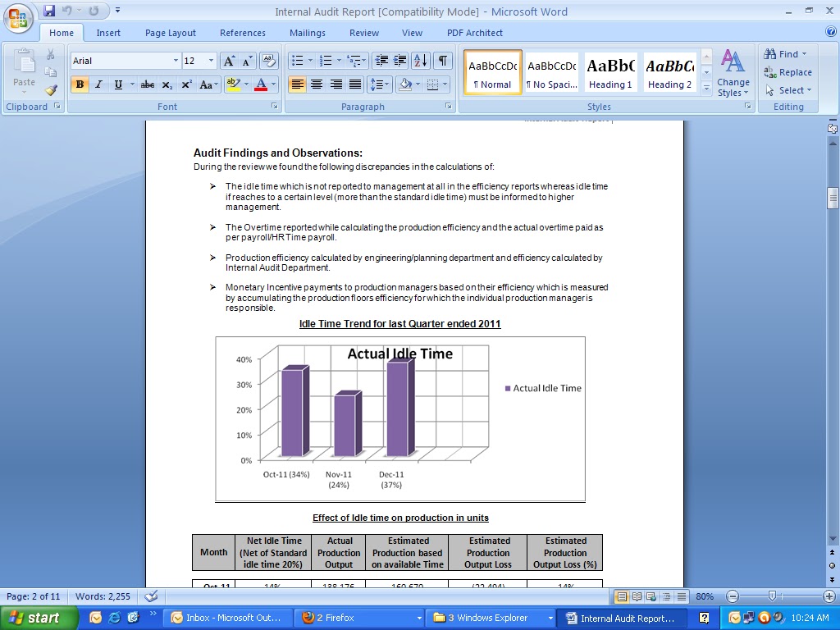The width and height of the screenshot is (840, 630).
Task: Apply the No Spacing style
Action: [552, 73]
